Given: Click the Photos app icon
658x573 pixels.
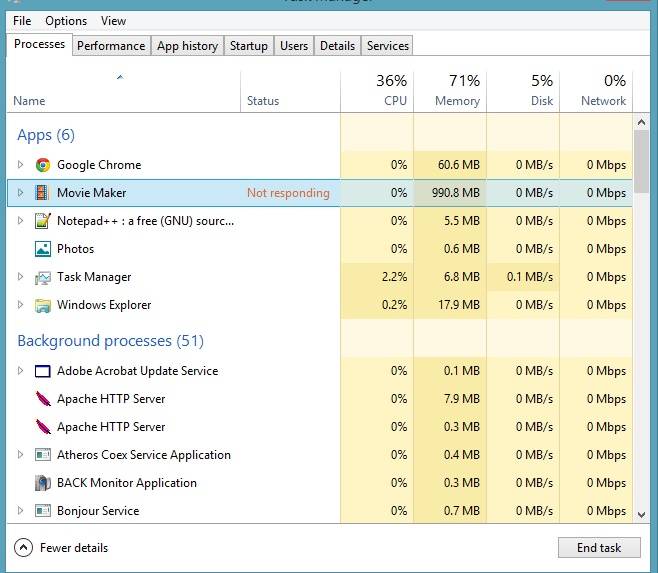Looking at the screenshot, I should click(43, 249).
